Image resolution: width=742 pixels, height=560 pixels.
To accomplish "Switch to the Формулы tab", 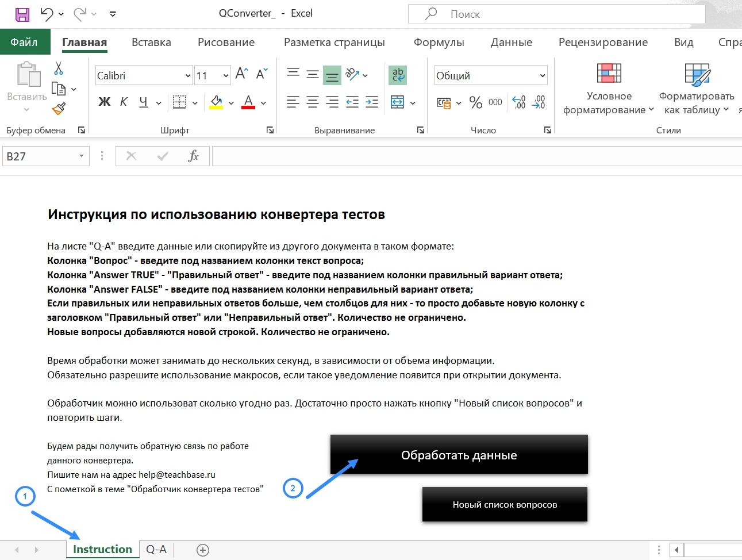I will pyautogui.click(x=439, y=42).
